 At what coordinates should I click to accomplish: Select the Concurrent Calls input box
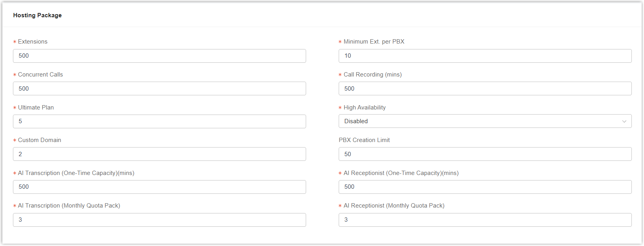[159, 89]
